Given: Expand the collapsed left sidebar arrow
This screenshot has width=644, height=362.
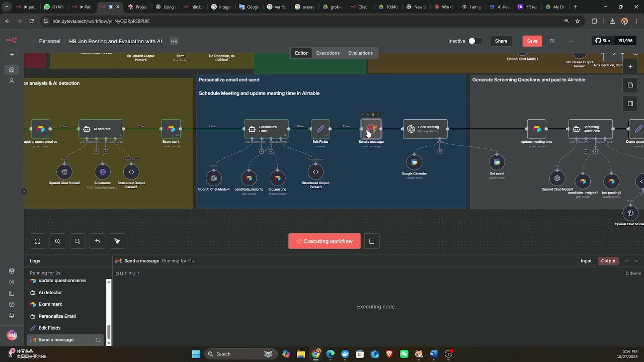Looking at the screenshot, I should (x=24, y=191).
